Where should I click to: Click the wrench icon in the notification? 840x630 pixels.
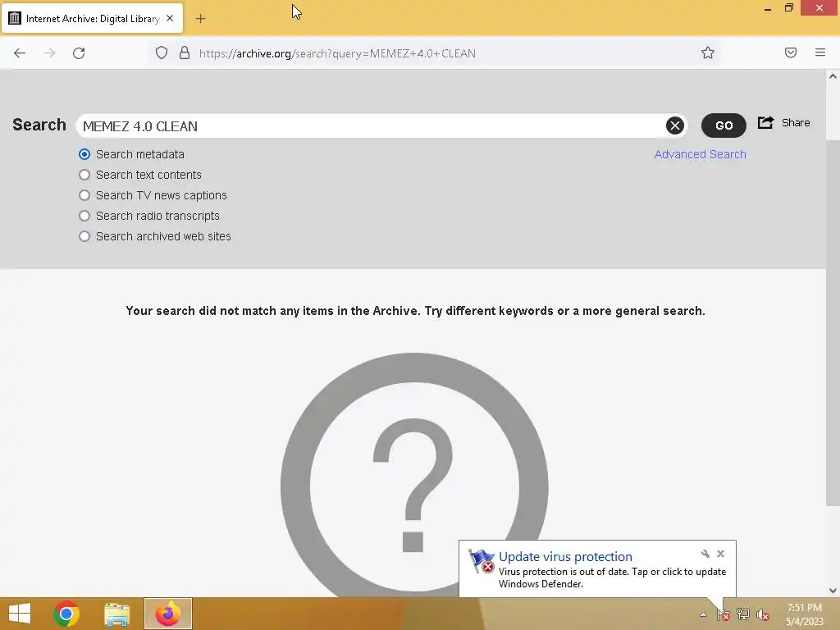tap(705, 554)
